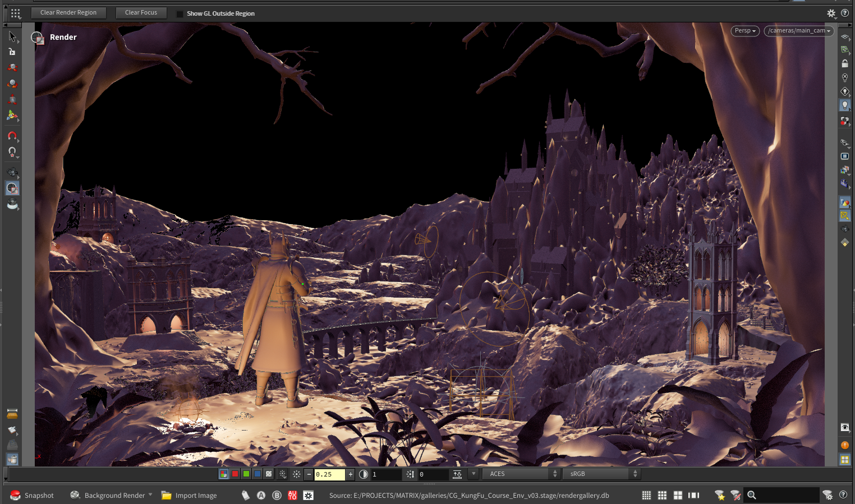Click the blue color channel swatch

point(258,474)
